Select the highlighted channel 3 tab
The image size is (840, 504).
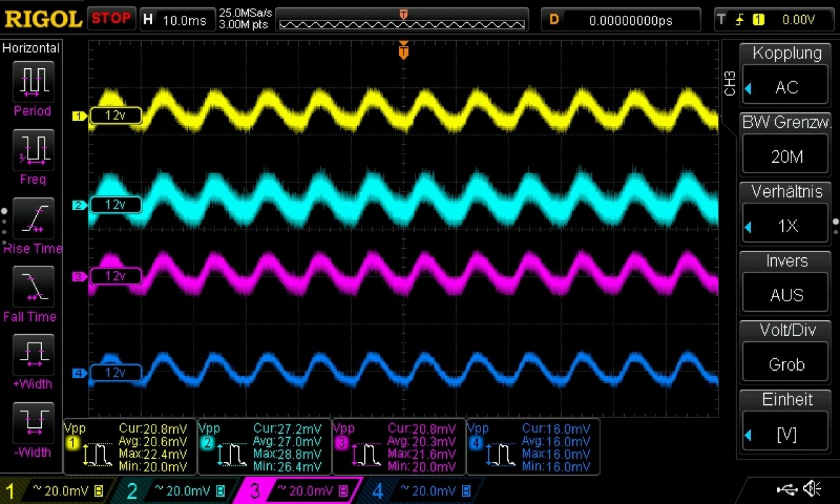click(x=299, y=491)
